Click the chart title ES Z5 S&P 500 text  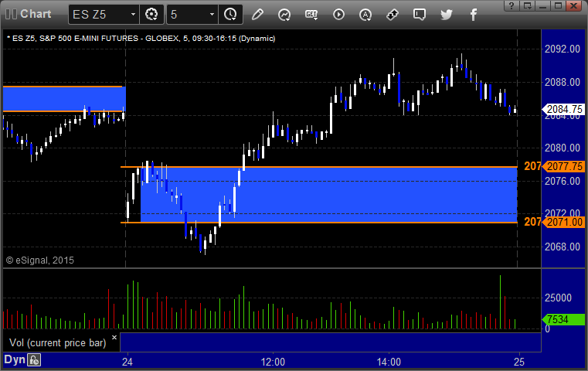[x=141, y=39]
